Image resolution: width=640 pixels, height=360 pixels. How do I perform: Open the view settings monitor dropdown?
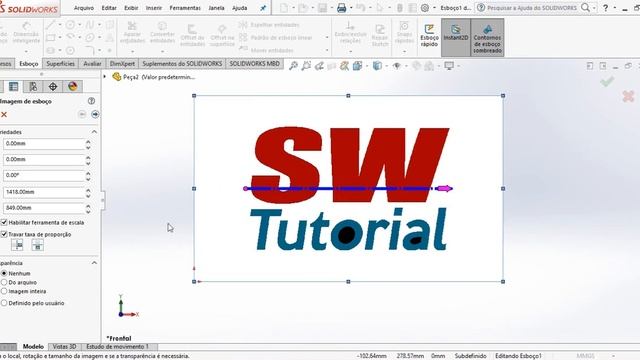(458, 66)
